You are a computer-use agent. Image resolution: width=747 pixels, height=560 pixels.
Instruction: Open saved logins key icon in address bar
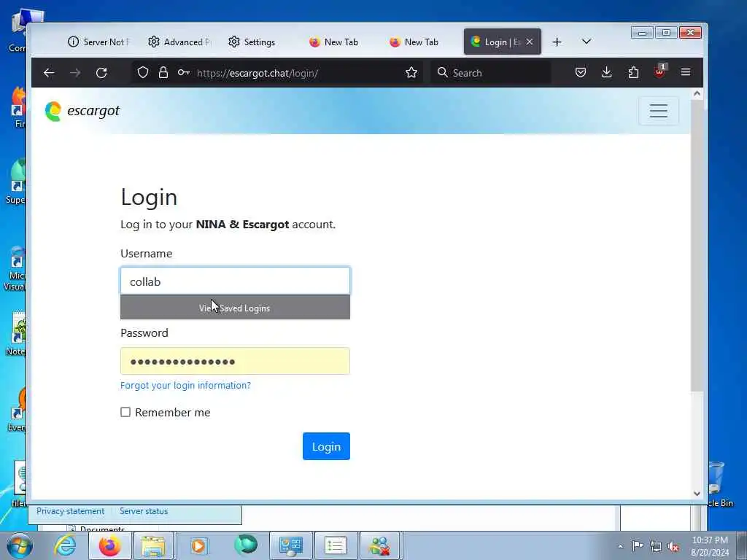point(183,72)
